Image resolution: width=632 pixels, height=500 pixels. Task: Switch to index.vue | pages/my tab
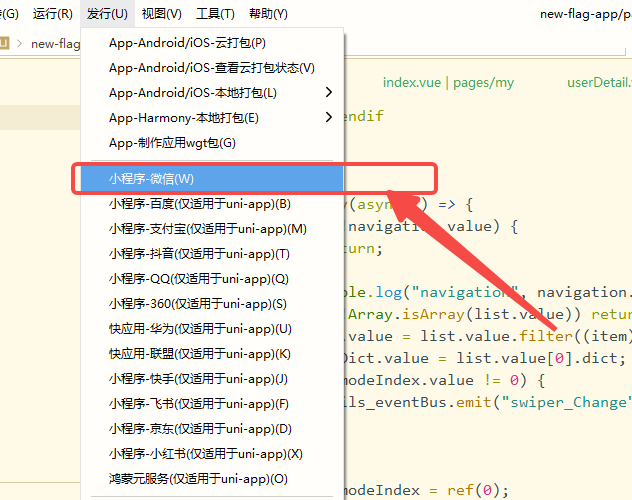pyautogui.click(x=448, y=83)
